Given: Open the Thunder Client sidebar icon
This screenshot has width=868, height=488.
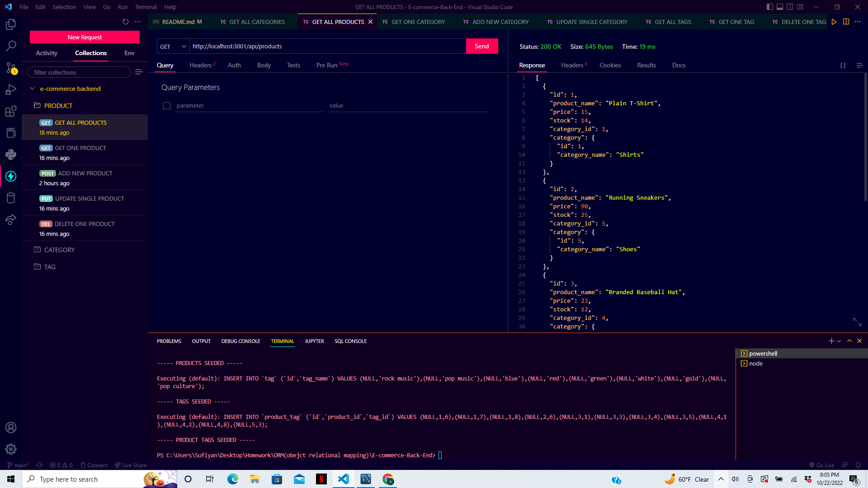Looking at the screenshot, I should (x=11, y=176).
